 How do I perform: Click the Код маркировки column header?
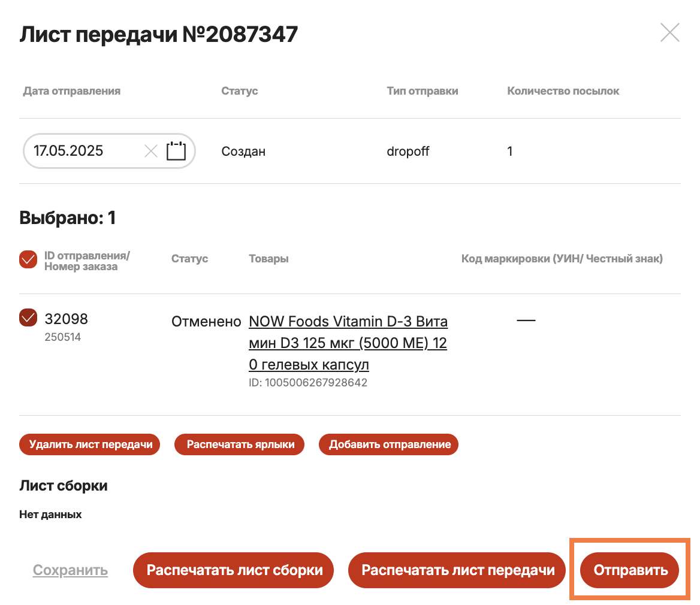click(x=562, y=259)
